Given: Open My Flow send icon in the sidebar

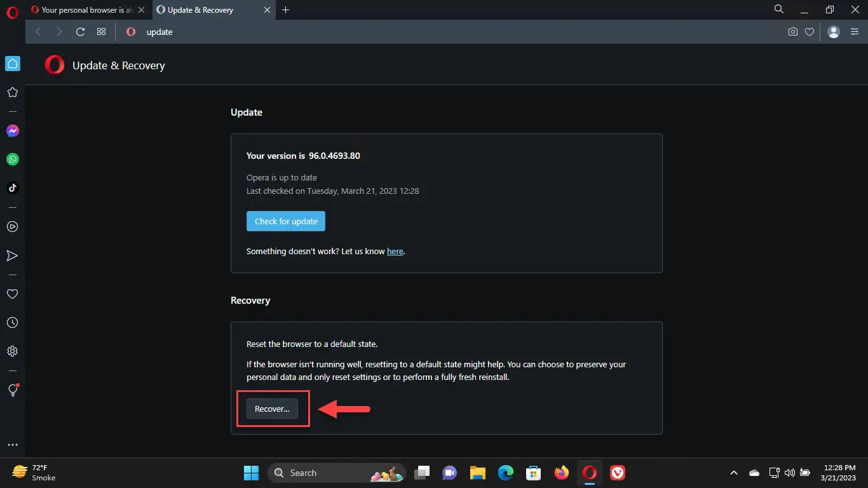Looking at the screenshot, I should coord(12,255).
